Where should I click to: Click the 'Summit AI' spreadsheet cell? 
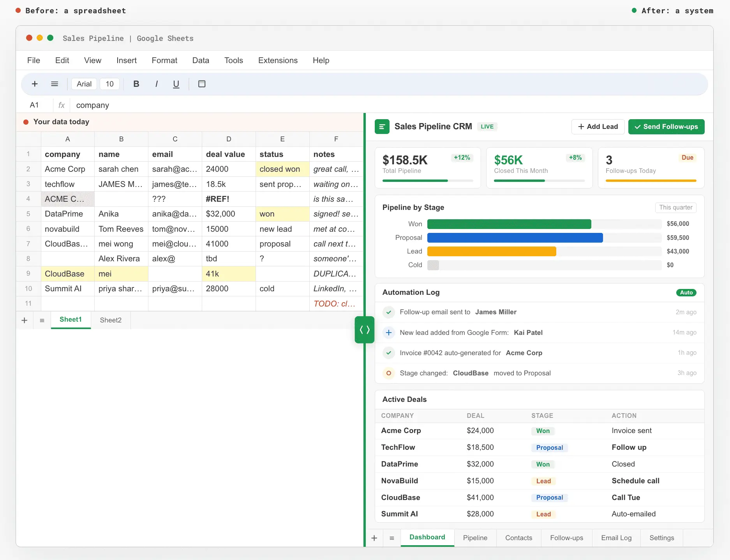click(x=67, y=289)
